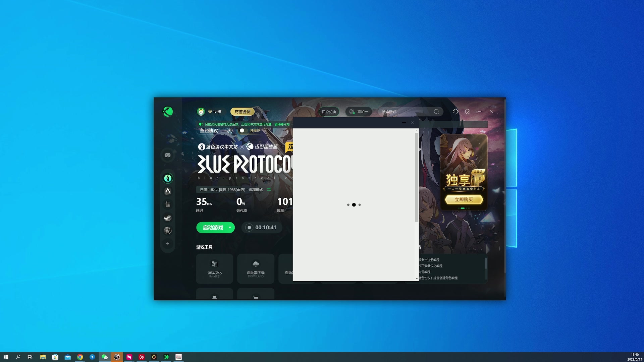Open the gamepad game library sidebar icon

168,155
